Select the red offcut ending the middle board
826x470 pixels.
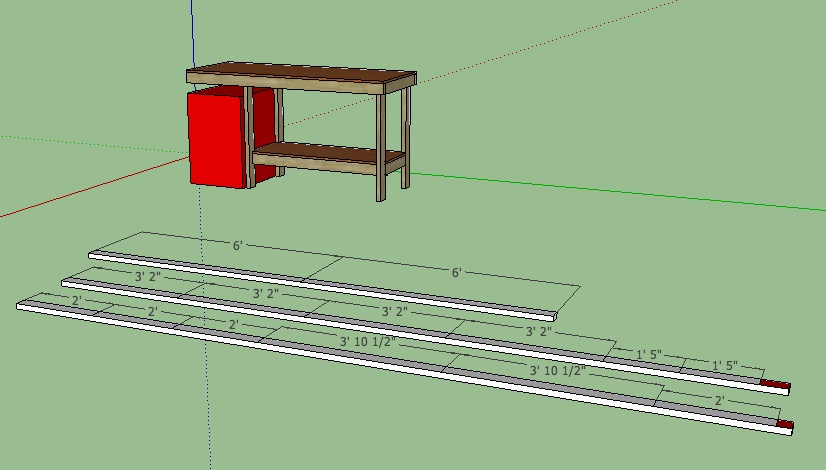click(775, 384)
